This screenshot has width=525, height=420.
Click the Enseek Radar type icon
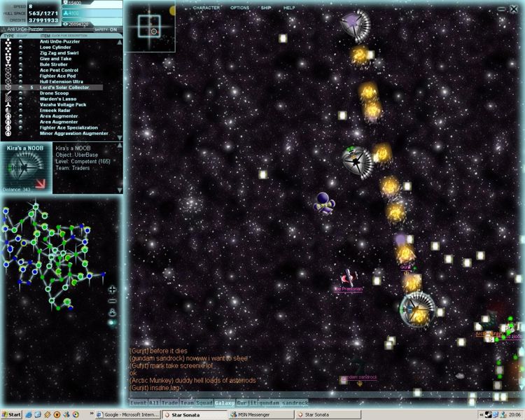coord(8,111)
